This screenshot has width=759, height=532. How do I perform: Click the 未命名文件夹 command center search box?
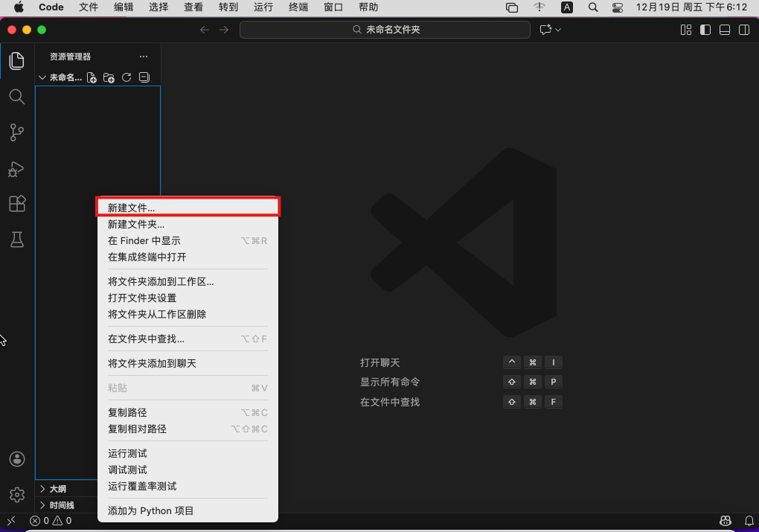(384, 30)
